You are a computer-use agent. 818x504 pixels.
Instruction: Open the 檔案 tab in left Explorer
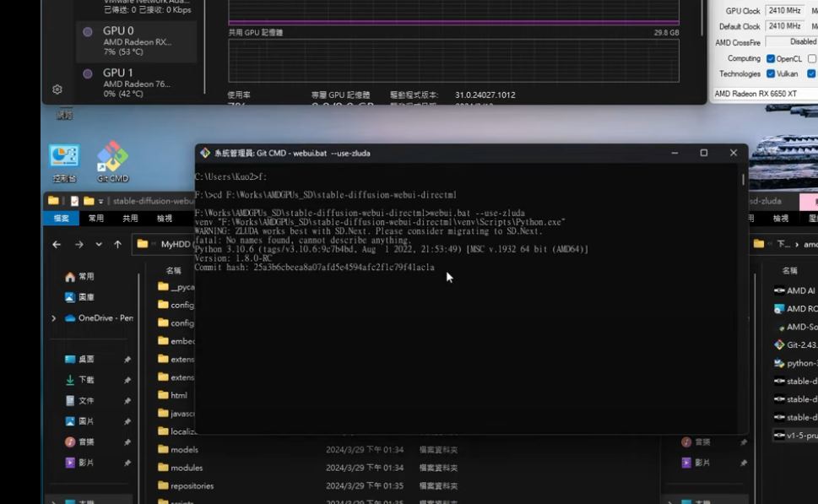point(61,218)
